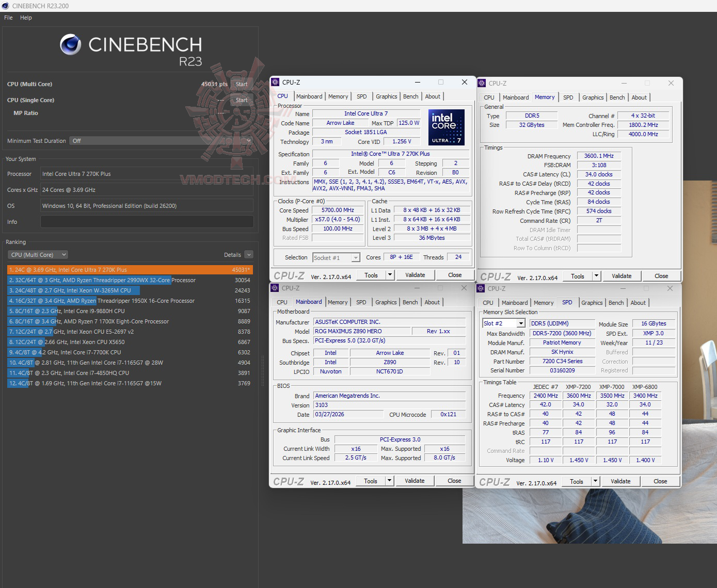Screen dimensions: 717x588
Task: Switch to Memory tab in the CPU-Z window showing SPD
Action: click(x=544, y=303)
